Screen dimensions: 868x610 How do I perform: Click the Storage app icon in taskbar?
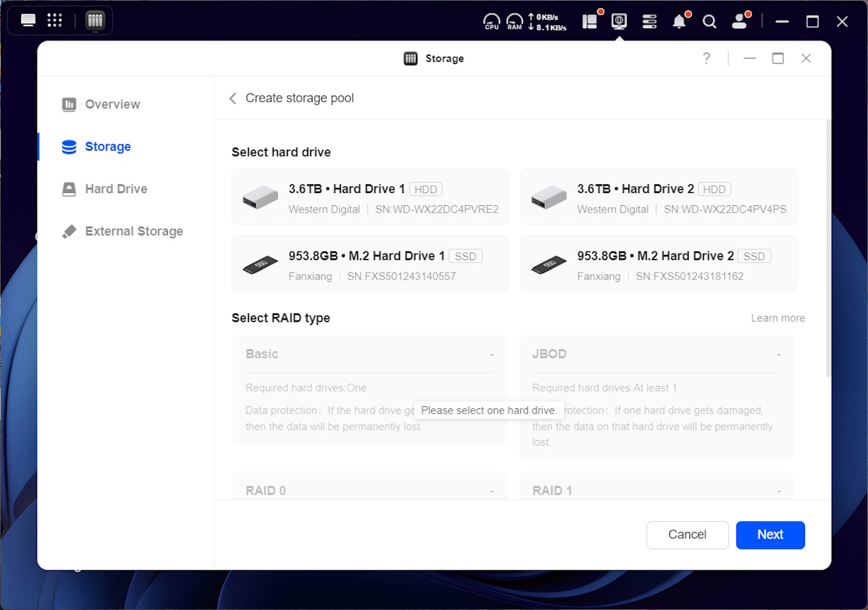click(95, 20)
